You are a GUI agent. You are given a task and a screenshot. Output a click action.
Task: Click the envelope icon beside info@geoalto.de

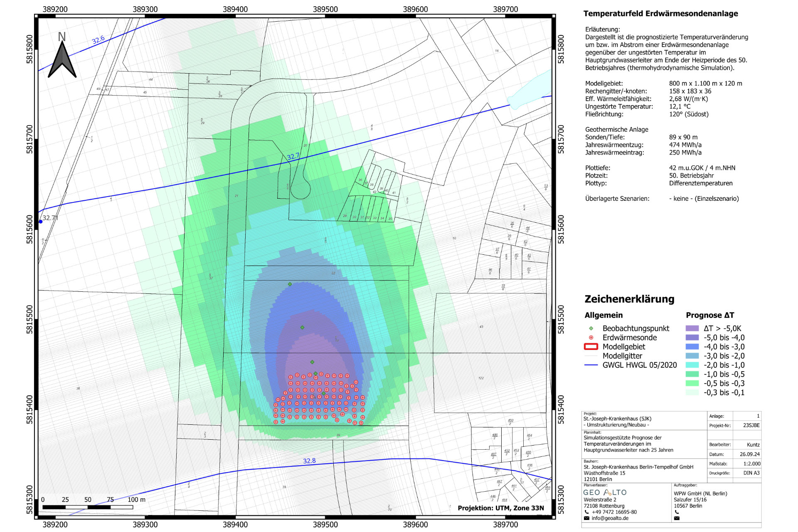[x=586, y=518]
